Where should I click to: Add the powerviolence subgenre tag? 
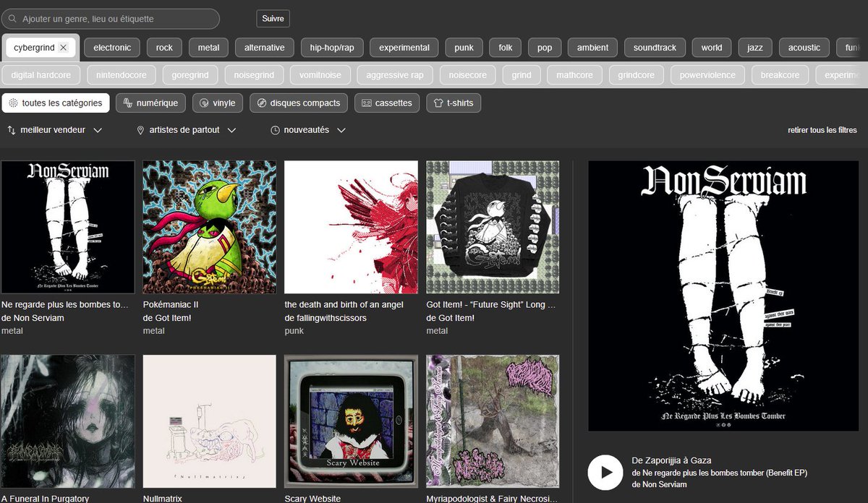[707, 75]
